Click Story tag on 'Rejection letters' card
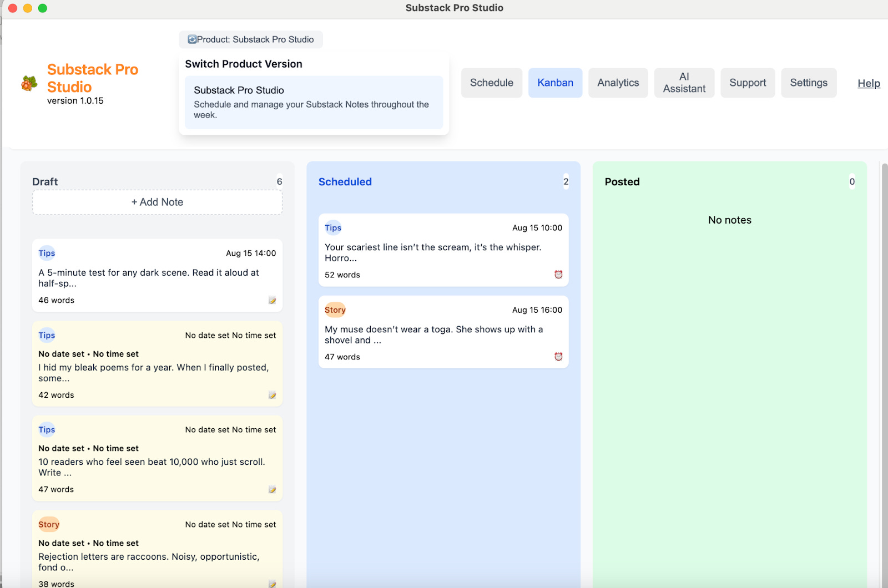This screenshot has height=588, width=888. (49, 525)
